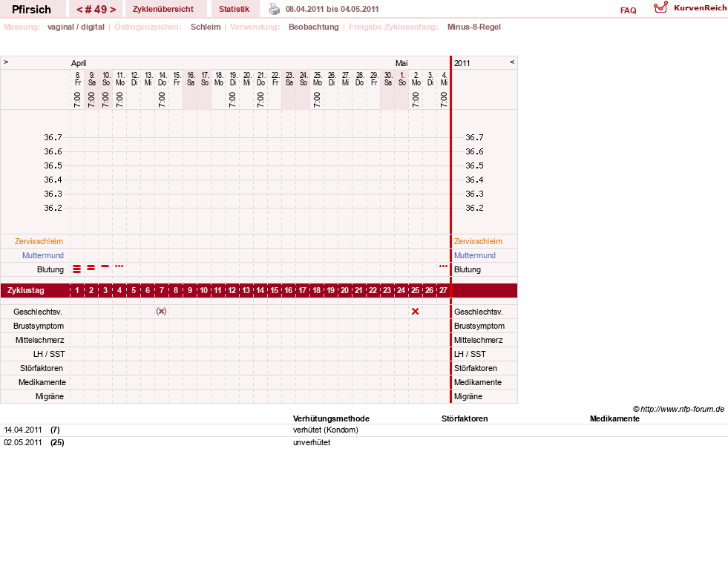Expand chart with the left '>' arrow
The height and width of the screenshot is (581, 728).
click(6, 62)
